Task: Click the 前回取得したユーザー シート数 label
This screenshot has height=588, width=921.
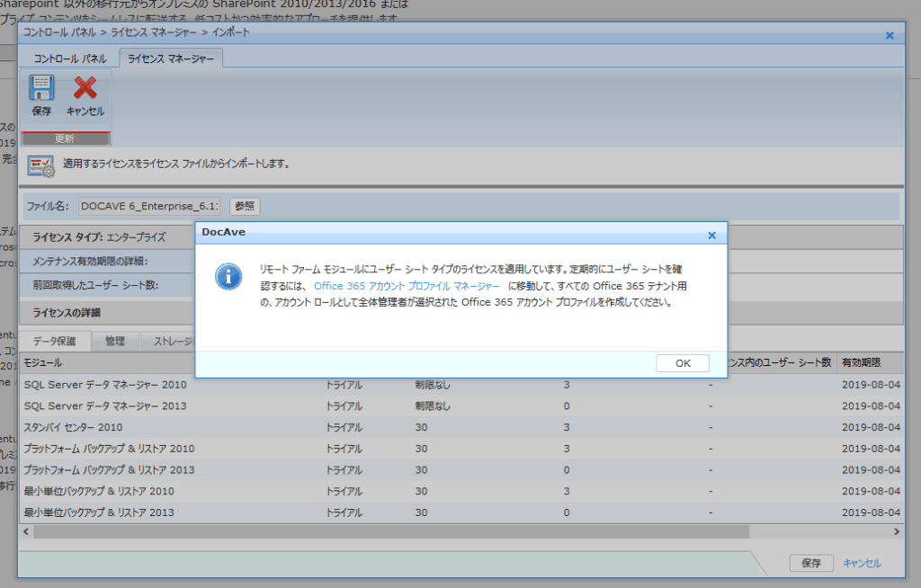Action: (x=95, y=285)
